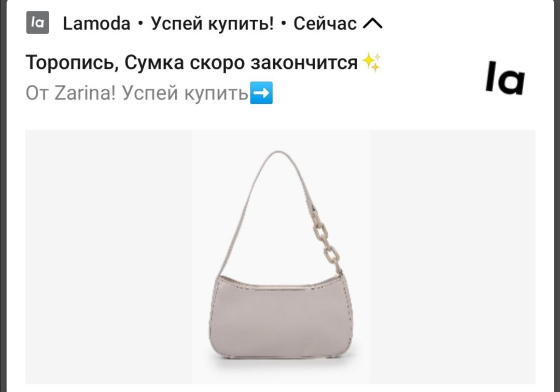Tap the bullet separator after 'Lamoda'
560x392 pixels.
141,24
